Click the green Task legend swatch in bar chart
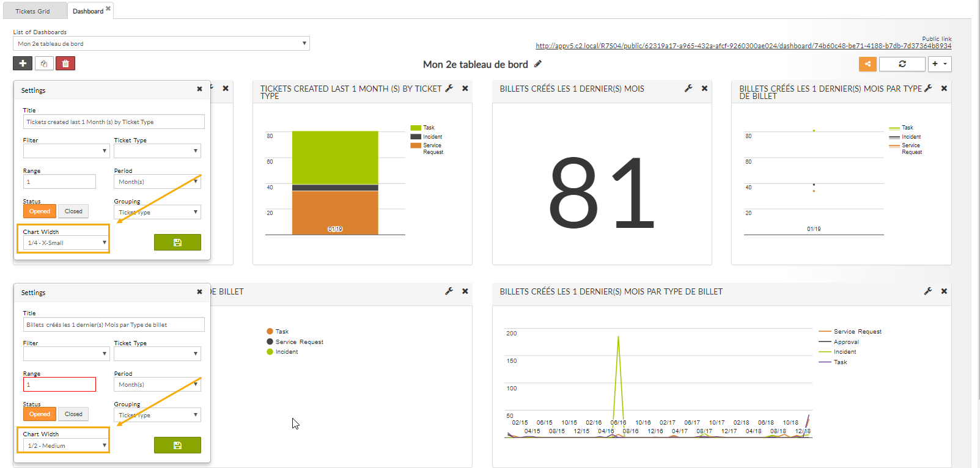Image resolution: width=980 pixels, height=468 pixels. [416, 128]
